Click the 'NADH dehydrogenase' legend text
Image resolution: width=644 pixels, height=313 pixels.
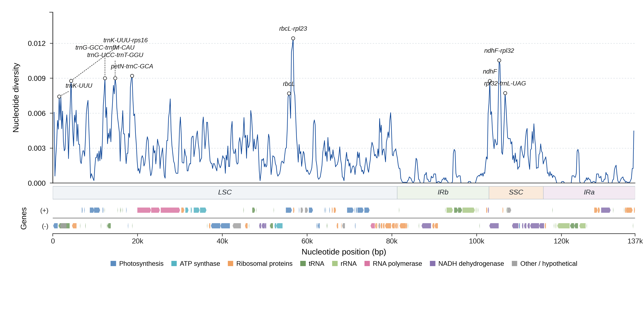[x=471, y=264]
